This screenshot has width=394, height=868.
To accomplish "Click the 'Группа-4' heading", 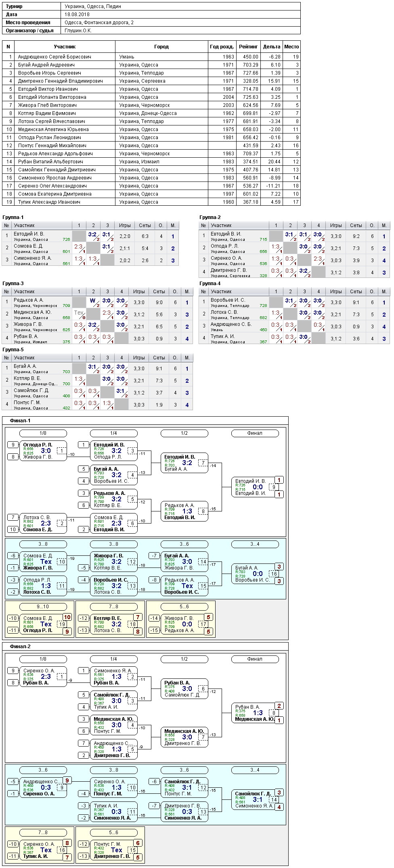I will pos(210,284).
